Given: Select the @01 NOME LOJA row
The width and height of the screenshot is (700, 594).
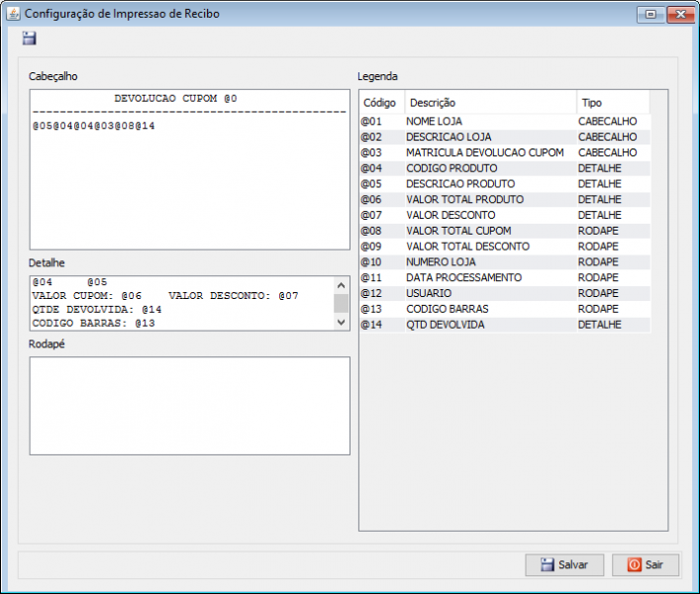Looking at the screenshot, I should click(505, 122).
